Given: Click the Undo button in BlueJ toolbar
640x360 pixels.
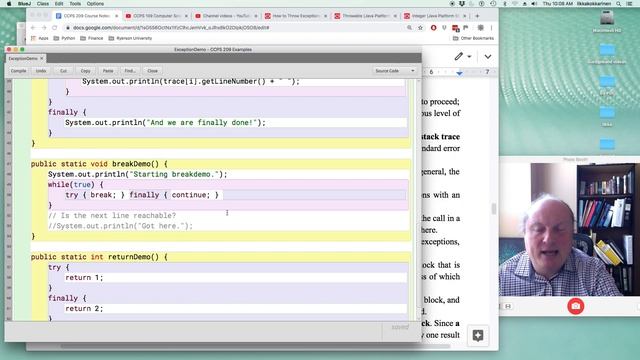Looking at the screenshot, I should [41, 71].
